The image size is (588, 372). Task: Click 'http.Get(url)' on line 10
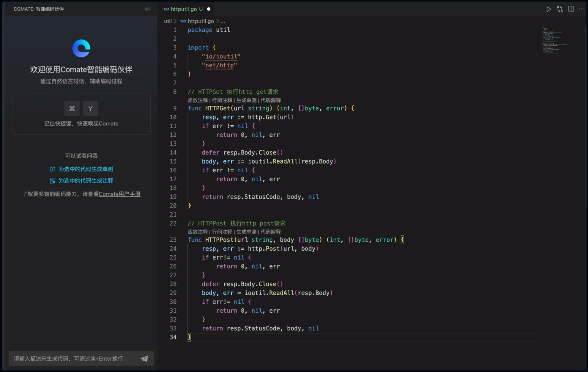point(271,117)
